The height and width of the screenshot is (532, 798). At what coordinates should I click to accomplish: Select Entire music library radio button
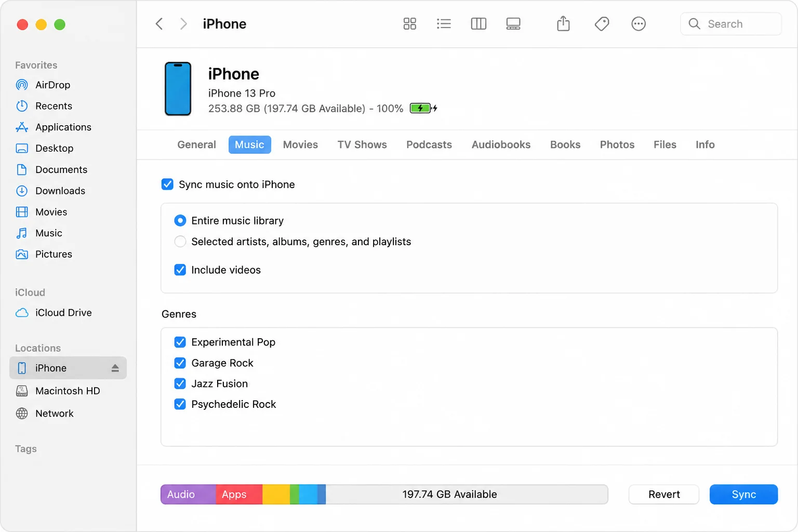180,221
